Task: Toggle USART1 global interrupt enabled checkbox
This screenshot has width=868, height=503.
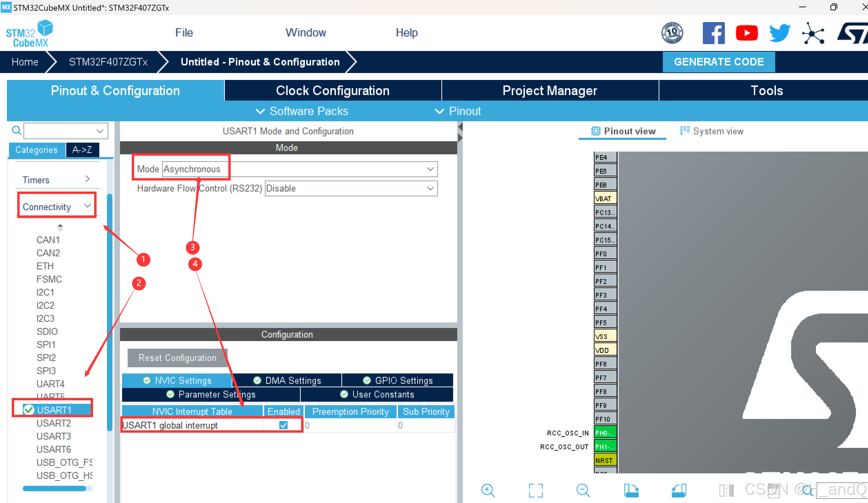Action: [x=283, y=425]
